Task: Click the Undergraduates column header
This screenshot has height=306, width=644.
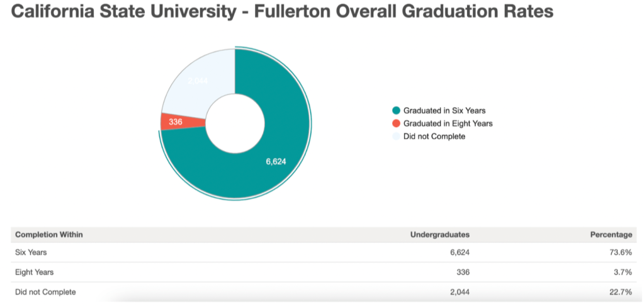Action: 439,235
